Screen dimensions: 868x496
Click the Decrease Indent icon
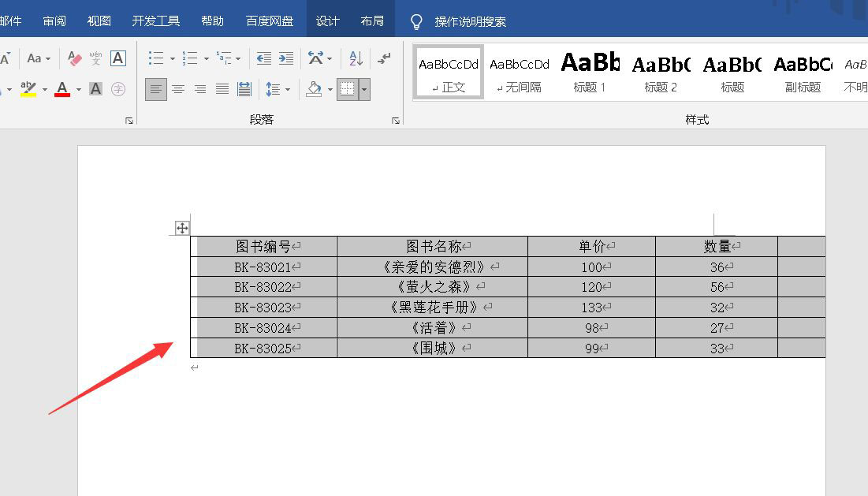(264, 58)
